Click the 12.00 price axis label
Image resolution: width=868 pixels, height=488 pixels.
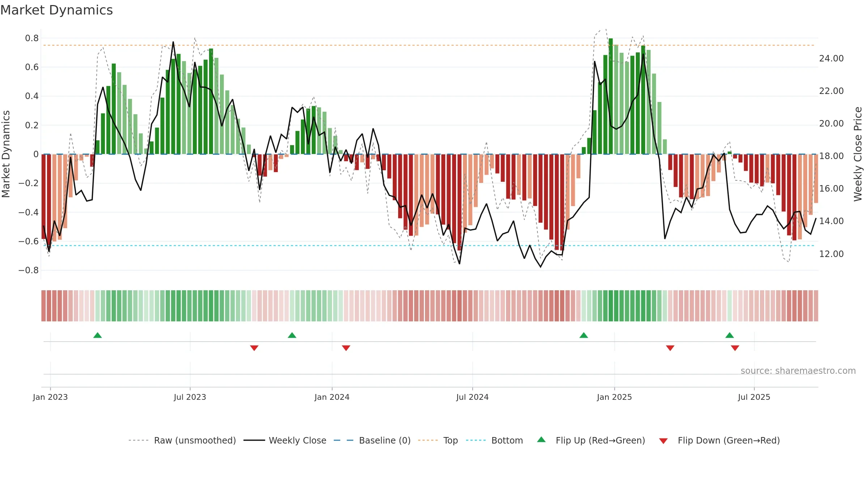(831, 254)
